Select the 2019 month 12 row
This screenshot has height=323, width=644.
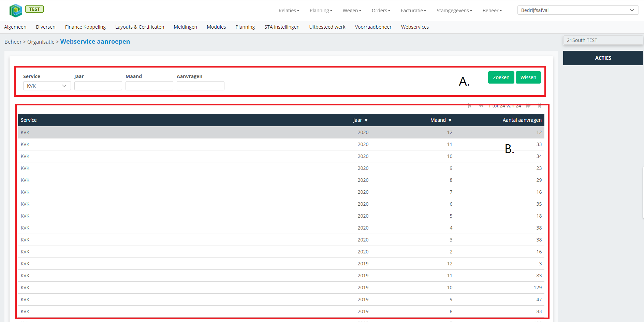pyautogui.click(x=281, y=264)
